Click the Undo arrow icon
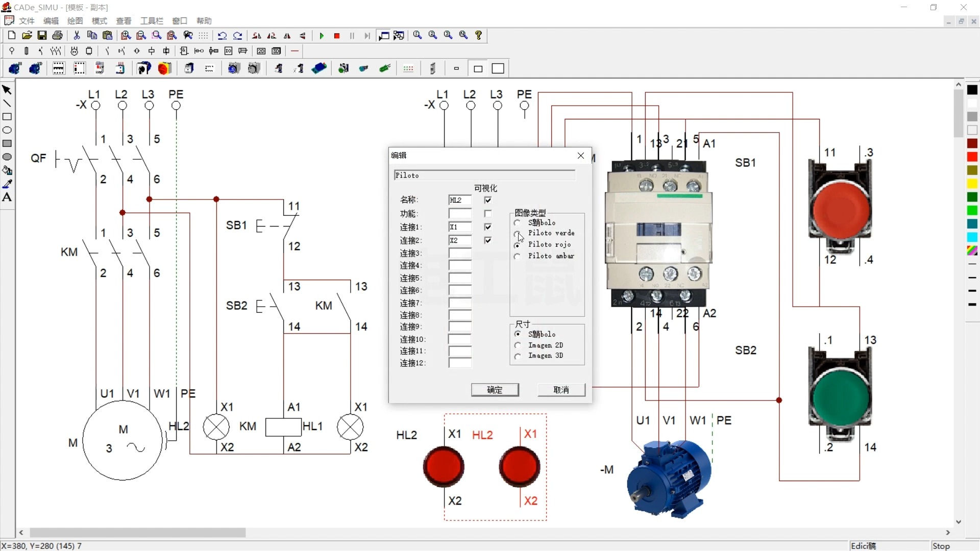The width and height of the screenshot is (980, 551). click(222, 36)
